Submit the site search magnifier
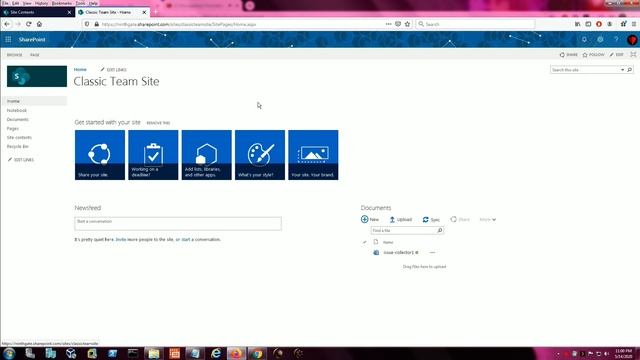Viewport: 640px width, 360px height. pos(629,70)
